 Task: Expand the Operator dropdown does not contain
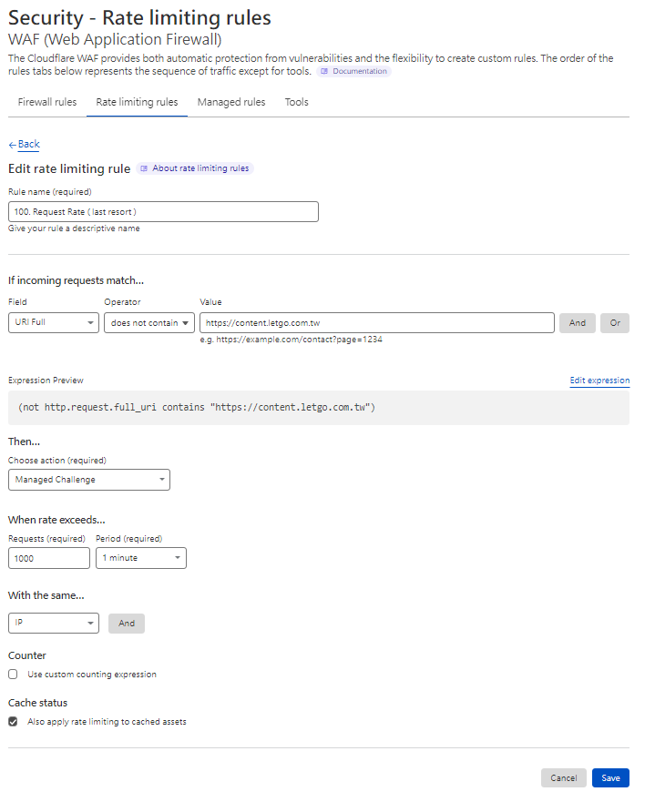(x=149, y=322)
